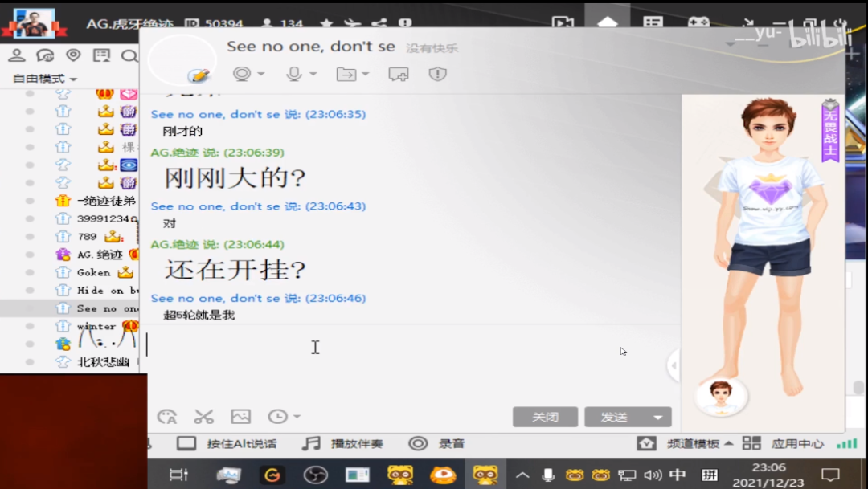This screenshot has width=868, height=489.
Task: Show hidden tray icons with the up chevron
Action: pyautogui.click(x=522, y=475)
